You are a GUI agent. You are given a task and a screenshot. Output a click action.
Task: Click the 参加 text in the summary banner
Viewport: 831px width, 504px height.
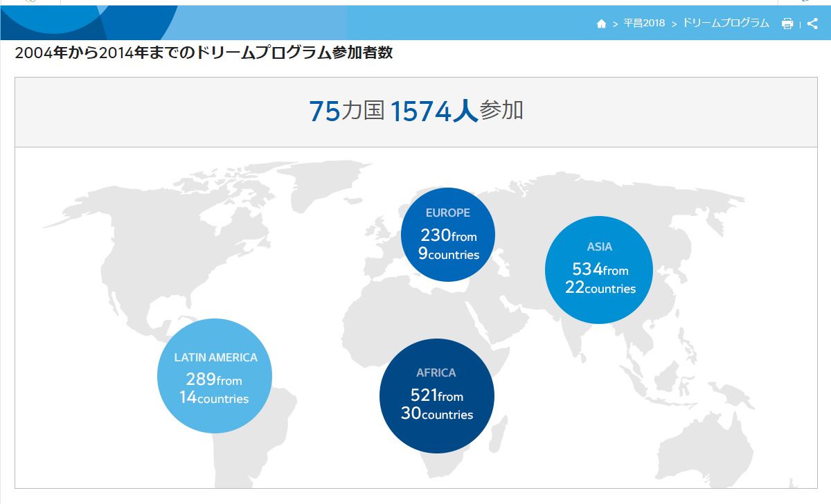click(501, 111)
